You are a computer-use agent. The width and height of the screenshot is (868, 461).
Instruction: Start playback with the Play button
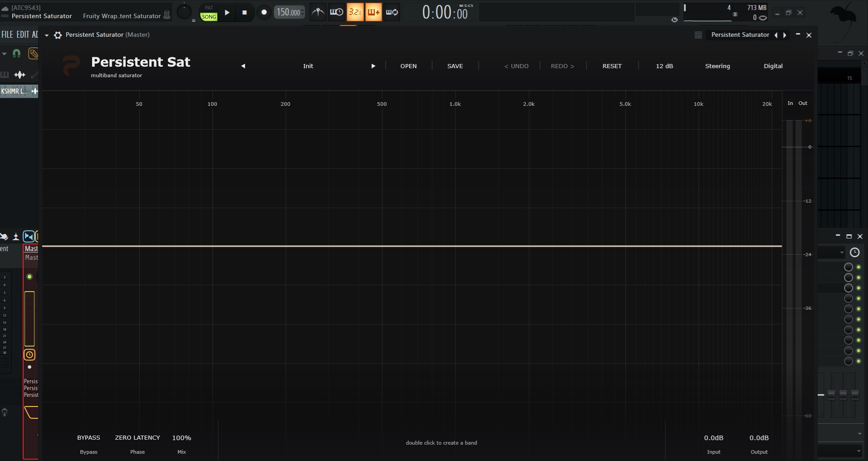(x=227, y=12)
